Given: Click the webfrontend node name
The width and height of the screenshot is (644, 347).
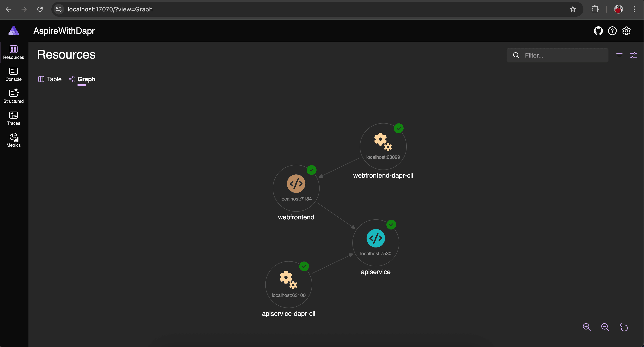Looking at the screenshot, I should (x=296, y=217).
